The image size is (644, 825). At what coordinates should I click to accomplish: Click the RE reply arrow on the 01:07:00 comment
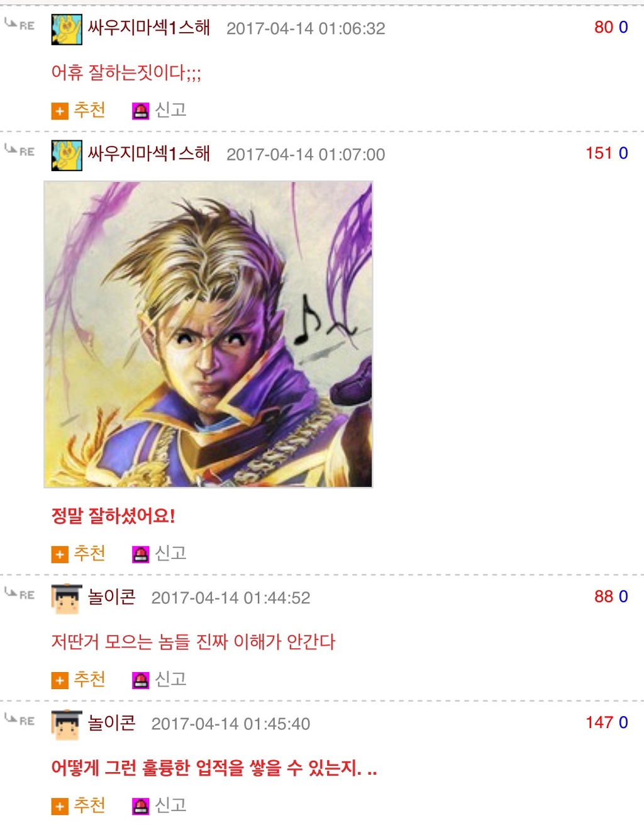click(x=19, y=150)
